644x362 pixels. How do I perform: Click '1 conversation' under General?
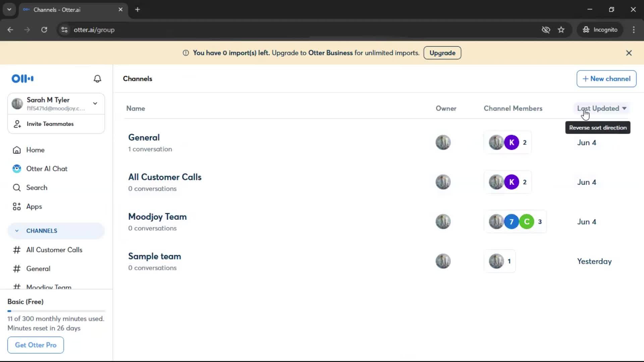[150, 149]
